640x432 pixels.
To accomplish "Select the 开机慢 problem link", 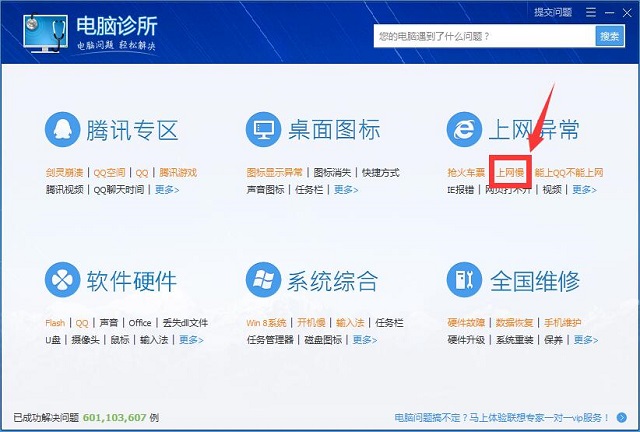I will pyautogui.click(x=311, y=323).
